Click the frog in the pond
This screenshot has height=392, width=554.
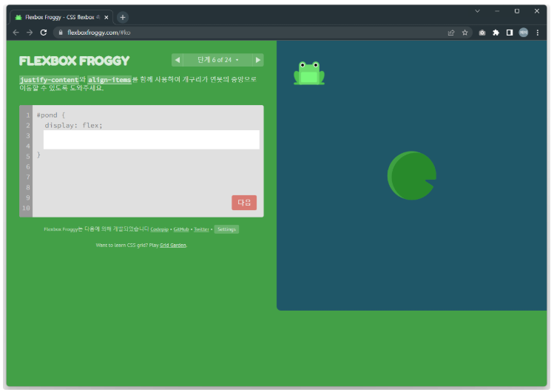pyautogui.click(x=309, y=73)
